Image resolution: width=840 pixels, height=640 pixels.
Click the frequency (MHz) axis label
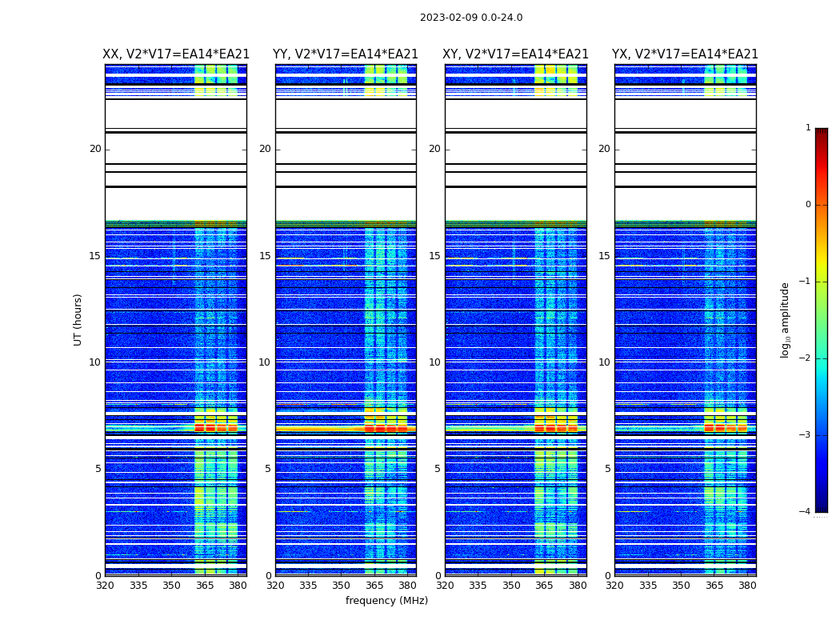(386, 601)
